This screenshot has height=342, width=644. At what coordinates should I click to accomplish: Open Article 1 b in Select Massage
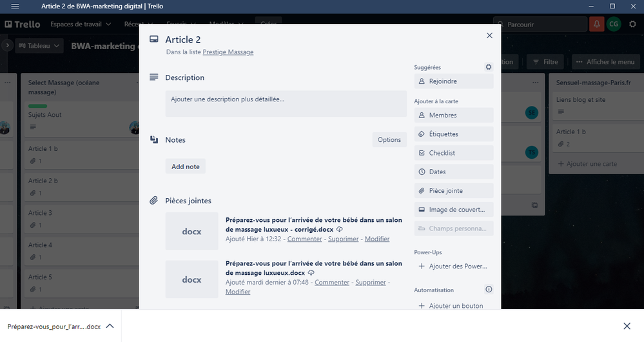pos(82,154)
